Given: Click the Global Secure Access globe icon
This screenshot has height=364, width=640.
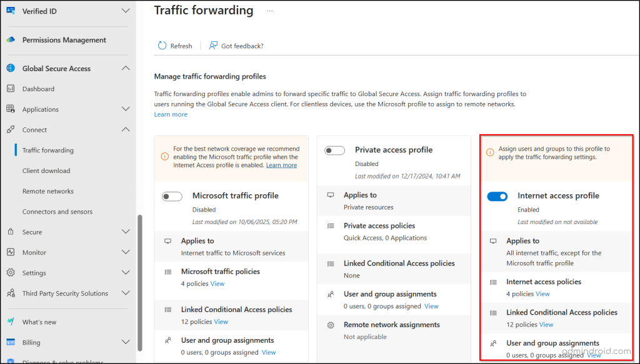Looking at the screenshot, I should pyautogui.click(x=11, y=69).
